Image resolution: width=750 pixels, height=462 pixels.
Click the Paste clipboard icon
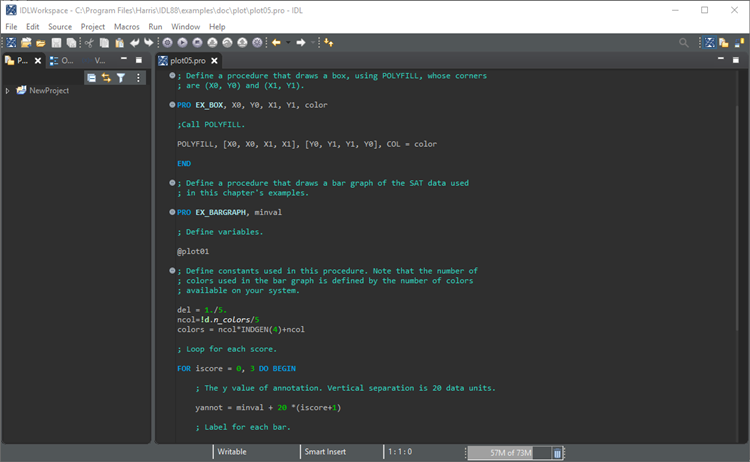point(119,43)
